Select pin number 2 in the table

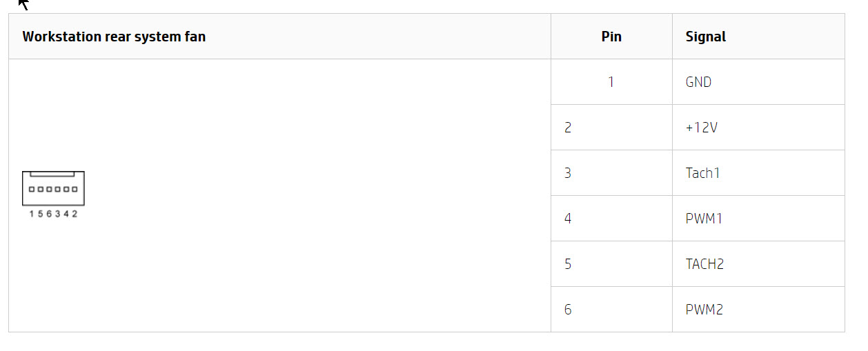coord(568,128)
